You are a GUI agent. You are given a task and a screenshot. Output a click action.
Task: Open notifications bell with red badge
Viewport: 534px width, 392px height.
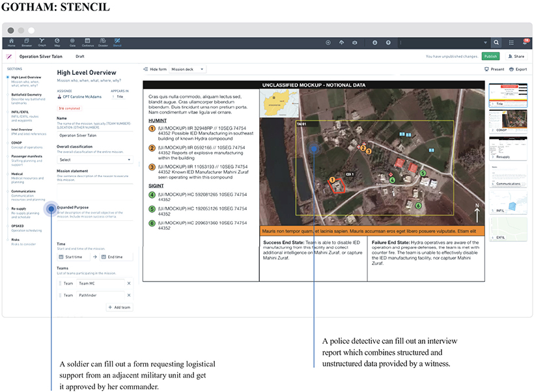tap(525, 42)
